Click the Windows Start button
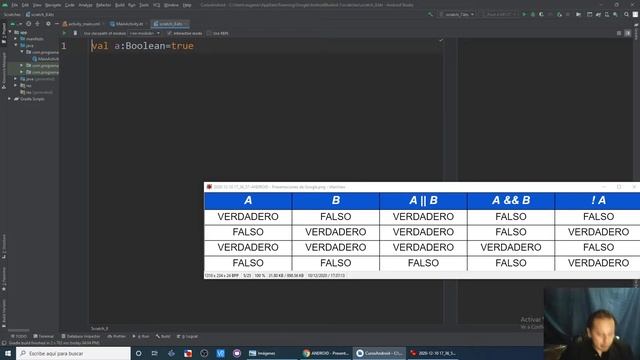 (x=8, y=353)
